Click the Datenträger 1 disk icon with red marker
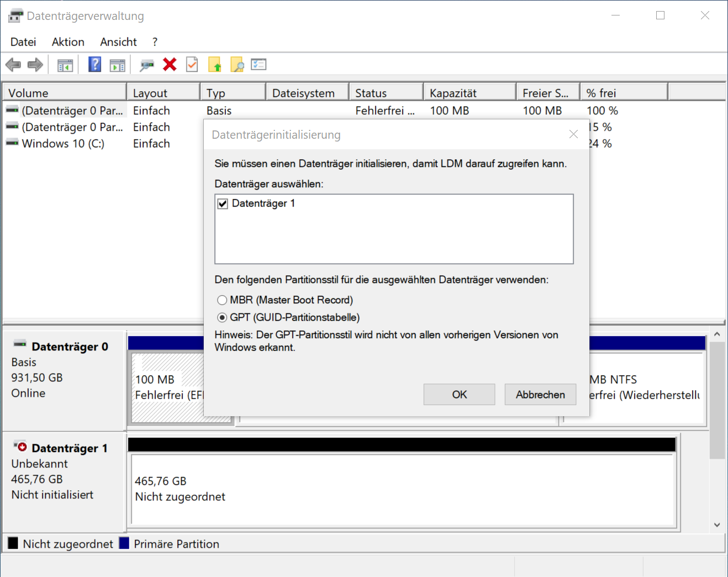 [x=20, y=446]
